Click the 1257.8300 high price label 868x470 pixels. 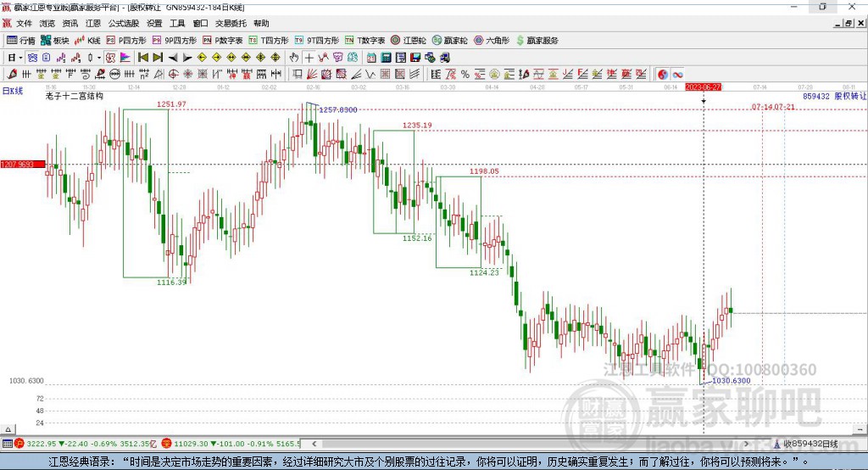338,109
